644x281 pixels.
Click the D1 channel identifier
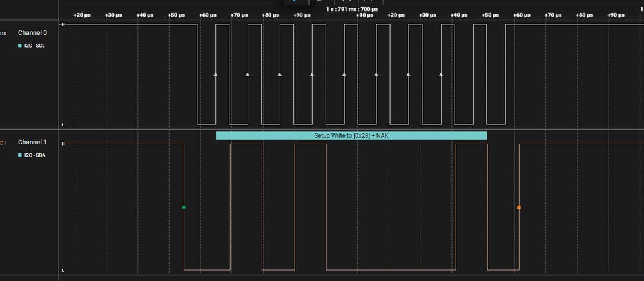point(3,142)
